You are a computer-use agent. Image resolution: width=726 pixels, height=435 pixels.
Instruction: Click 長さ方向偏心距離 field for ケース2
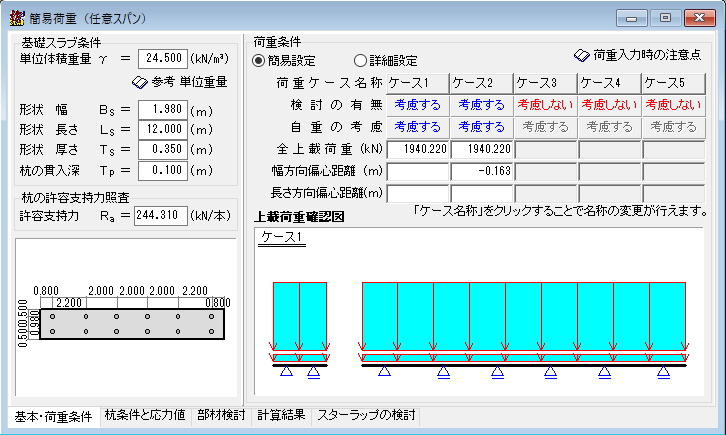click(x=482, y=193)
